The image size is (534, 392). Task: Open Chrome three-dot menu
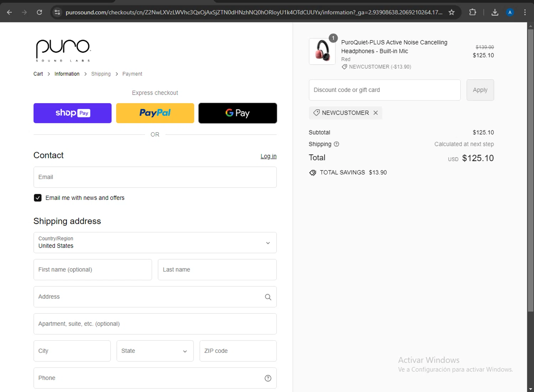pos(525,12)
